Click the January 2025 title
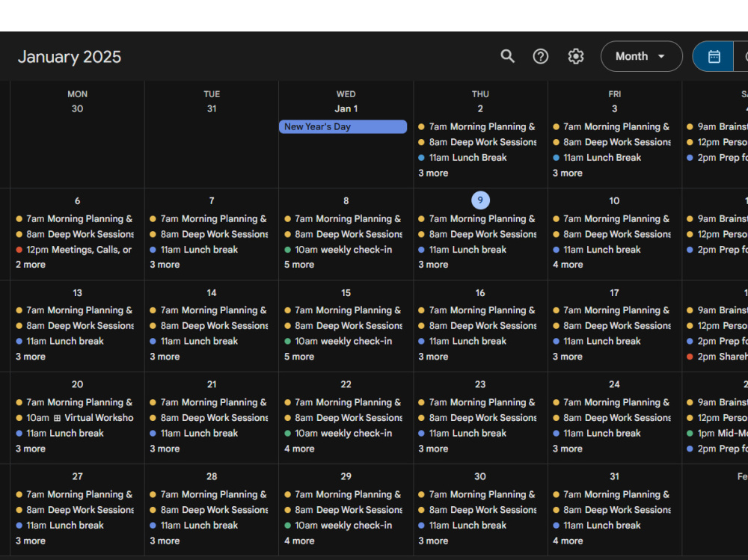Viewport: 748px width, 560px height. point(70,57)
